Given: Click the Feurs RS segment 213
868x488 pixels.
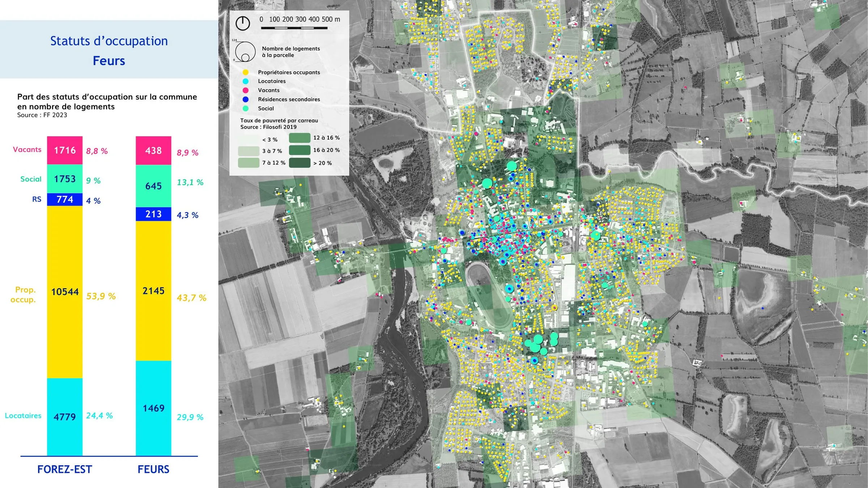Looking at the screenshot, I should click(x=153, y=214).
